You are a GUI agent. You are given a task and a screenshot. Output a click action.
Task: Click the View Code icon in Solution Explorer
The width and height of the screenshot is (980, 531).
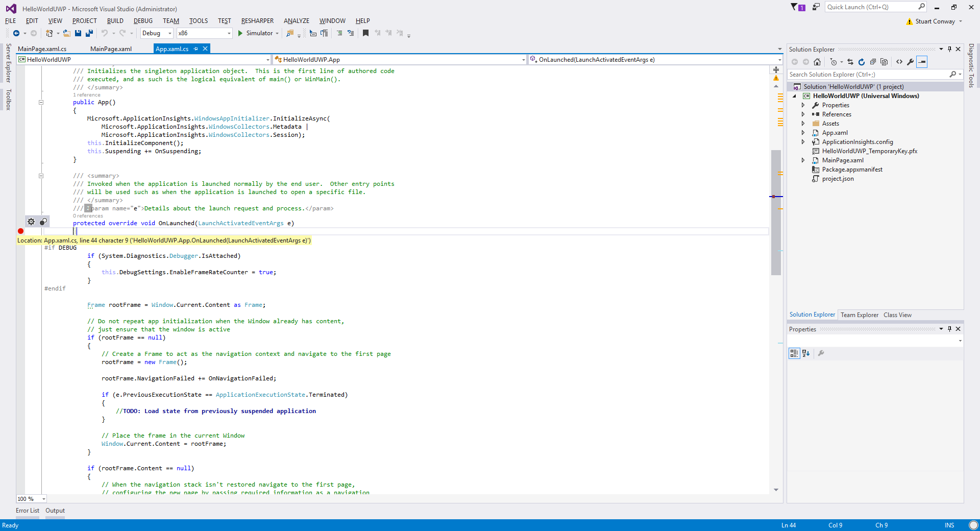pos(899,62)
